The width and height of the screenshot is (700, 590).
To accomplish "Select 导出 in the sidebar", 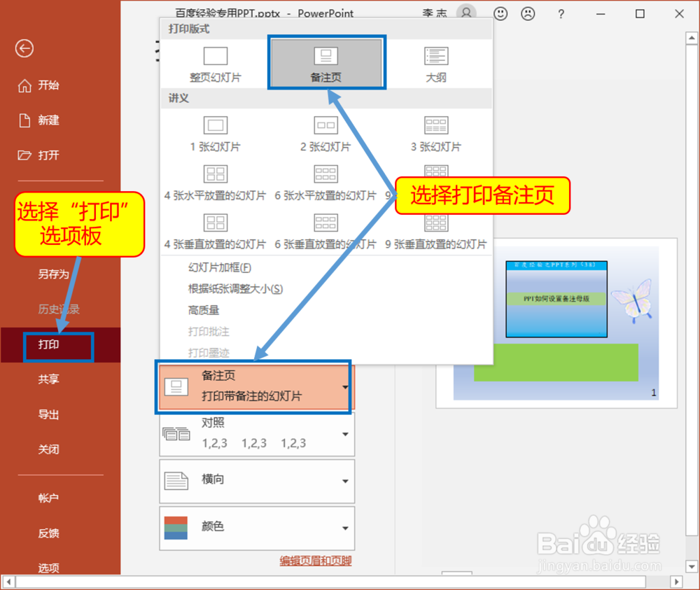I will click(49, 414).
